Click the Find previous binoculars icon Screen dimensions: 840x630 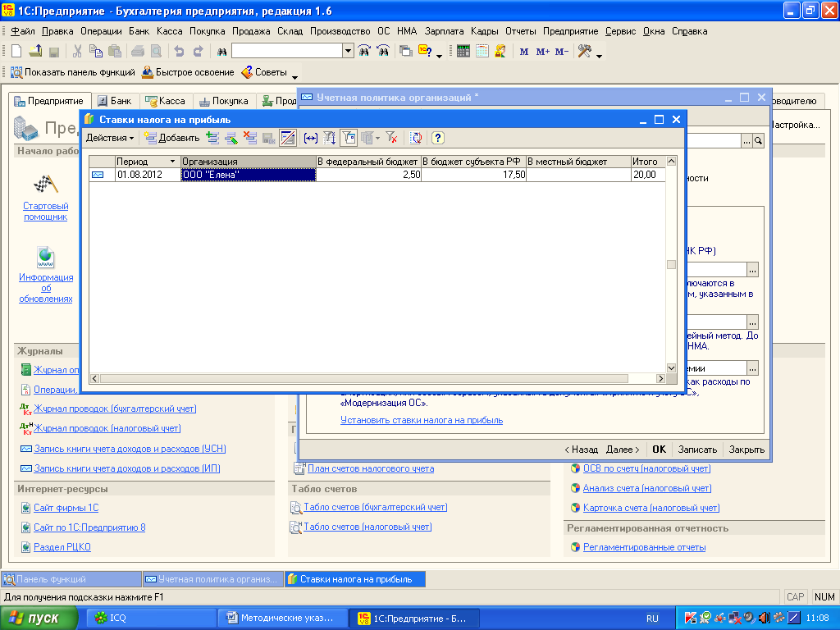(x=383, y=52)
